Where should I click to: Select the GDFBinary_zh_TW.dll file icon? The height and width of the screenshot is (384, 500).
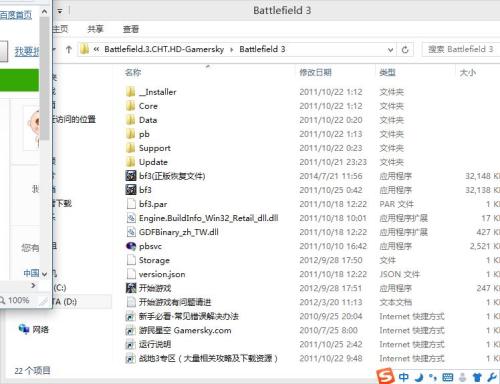[x=131, y=232]
